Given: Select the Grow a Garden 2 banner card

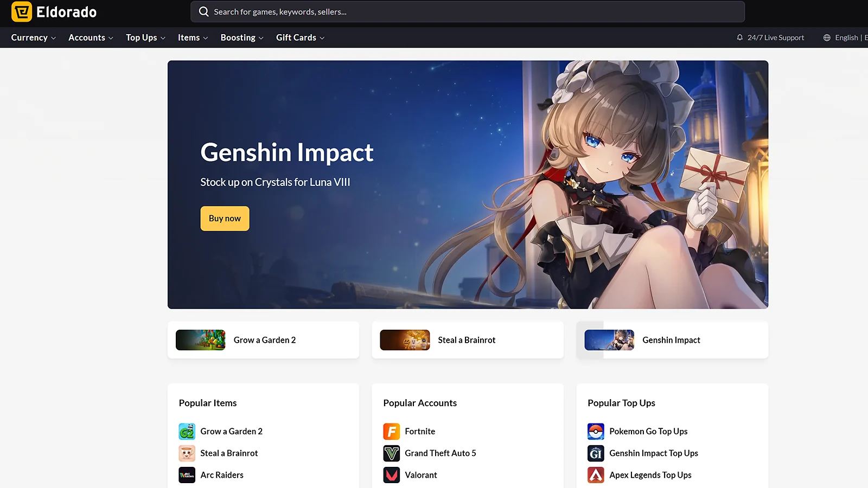Looking at the screenshot, I should coord(263,340).
